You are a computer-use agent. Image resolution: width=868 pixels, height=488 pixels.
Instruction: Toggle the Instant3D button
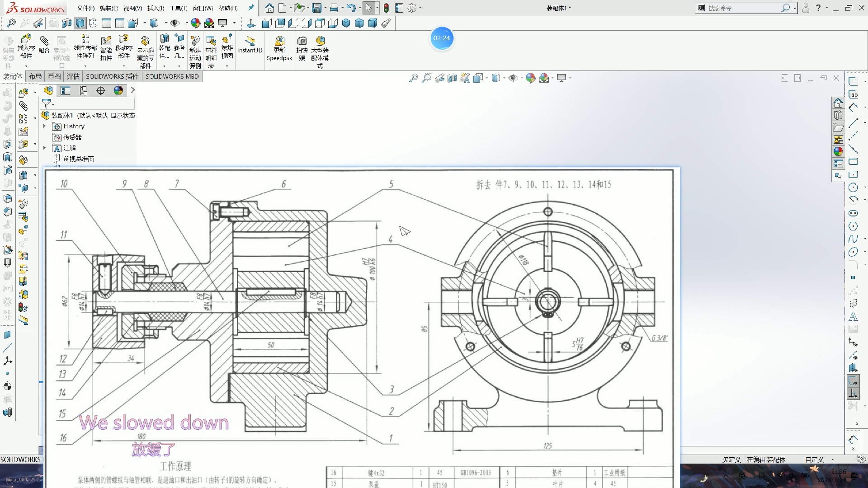250,44
